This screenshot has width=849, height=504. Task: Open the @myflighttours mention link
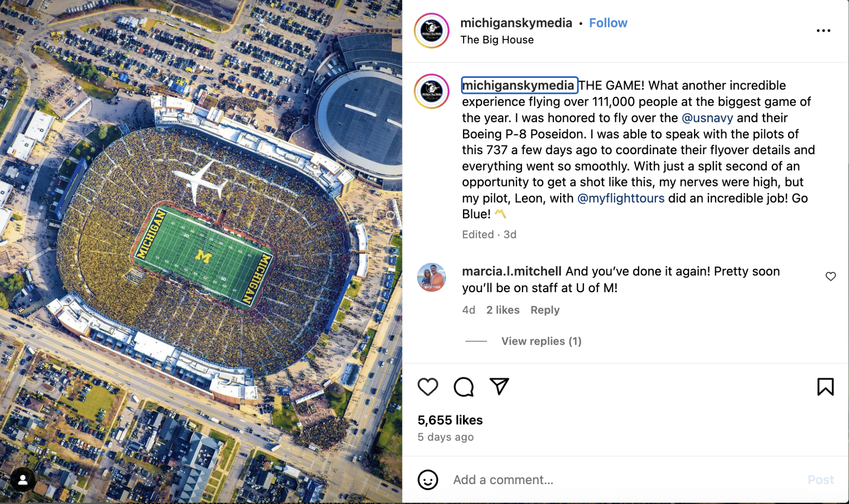621,198
